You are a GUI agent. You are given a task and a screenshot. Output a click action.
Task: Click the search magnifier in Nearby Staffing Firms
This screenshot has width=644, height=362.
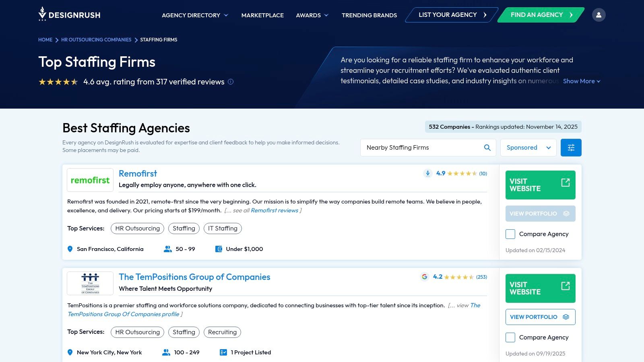point(487,148)
